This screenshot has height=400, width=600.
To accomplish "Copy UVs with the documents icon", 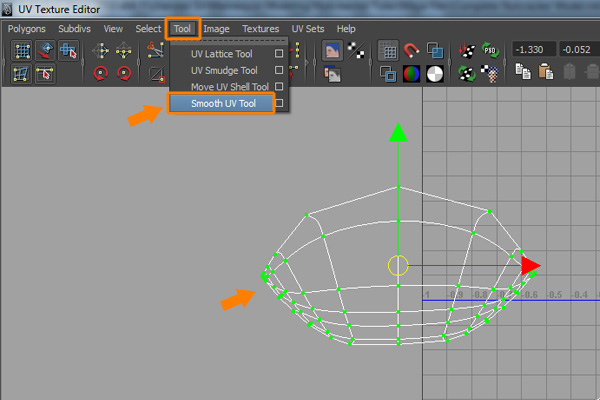I will [x=523, y=71].
